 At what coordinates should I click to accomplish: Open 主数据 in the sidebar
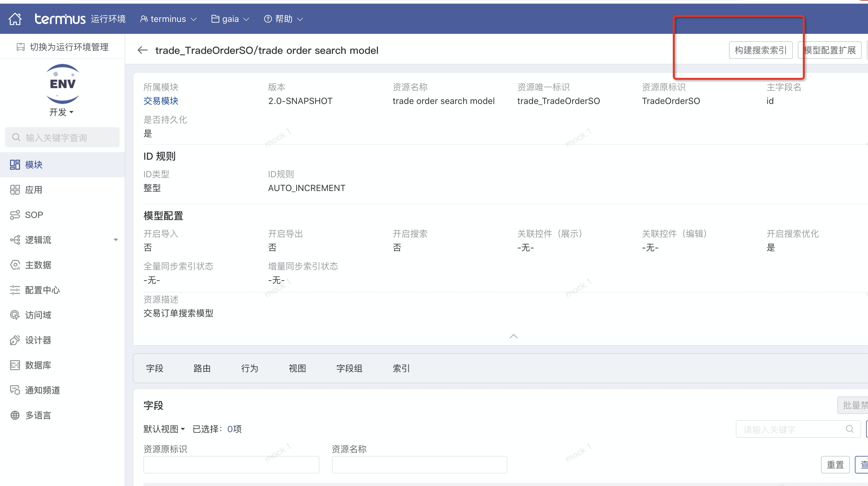click(x=62, y=265)
